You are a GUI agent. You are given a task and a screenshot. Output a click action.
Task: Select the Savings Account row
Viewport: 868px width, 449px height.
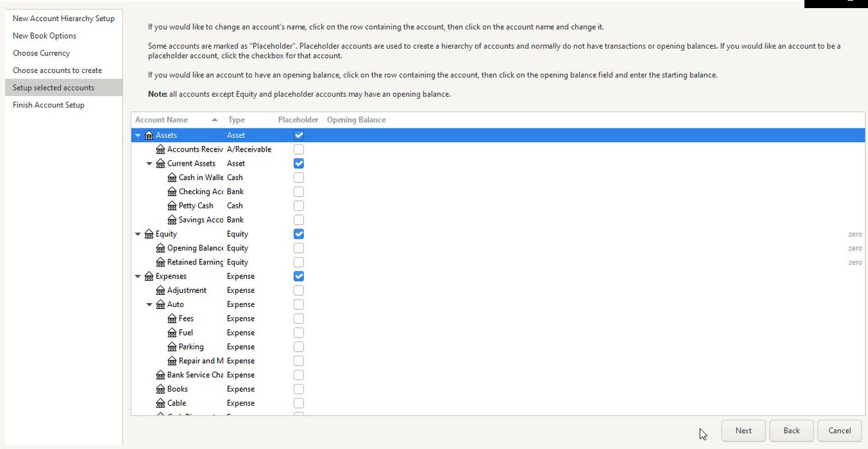201,220
